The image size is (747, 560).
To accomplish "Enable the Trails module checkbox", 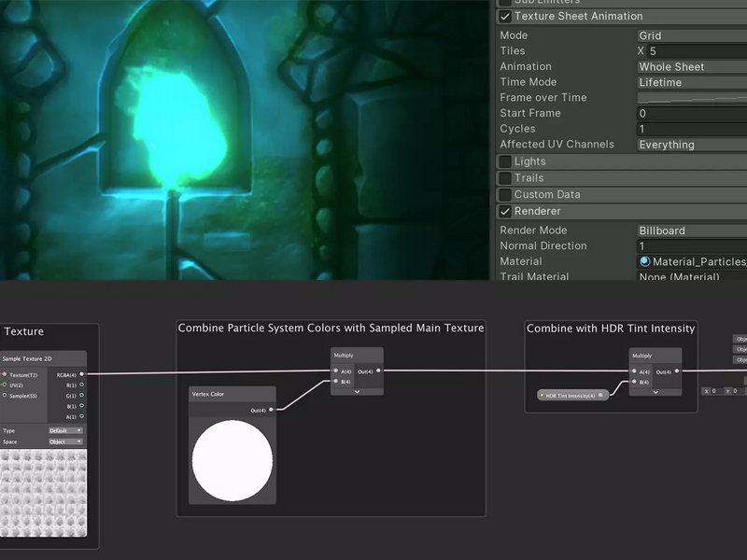I will (505, 178).
